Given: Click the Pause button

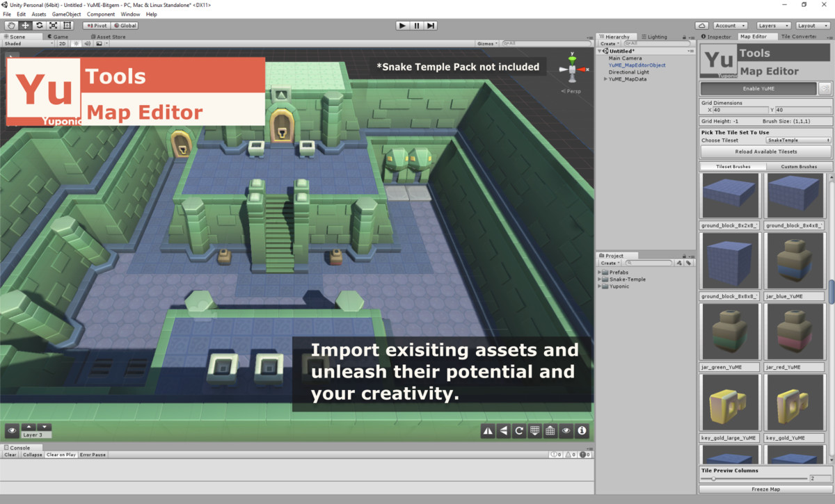Looking at the screenshot, I should coord(417,26).
